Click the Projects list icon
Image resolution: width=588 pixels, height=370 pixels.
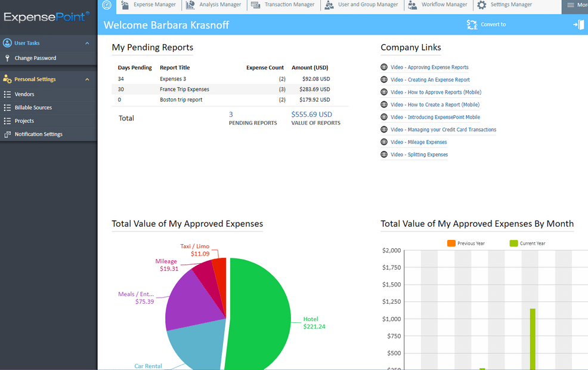7,121
